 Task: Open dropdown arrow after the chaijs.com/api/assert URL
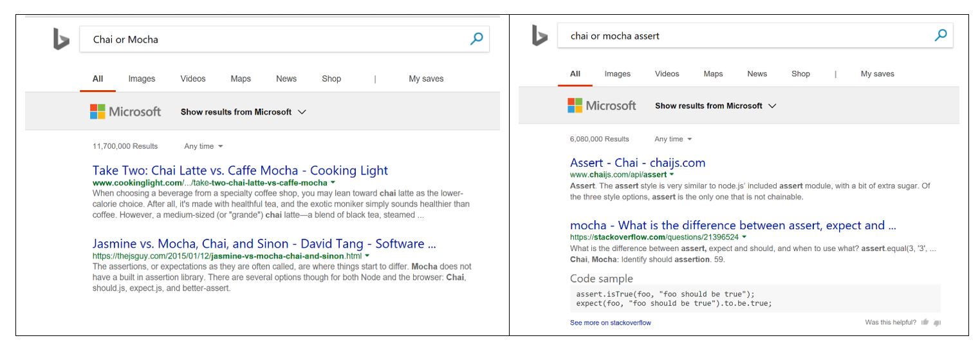point(672,174)
